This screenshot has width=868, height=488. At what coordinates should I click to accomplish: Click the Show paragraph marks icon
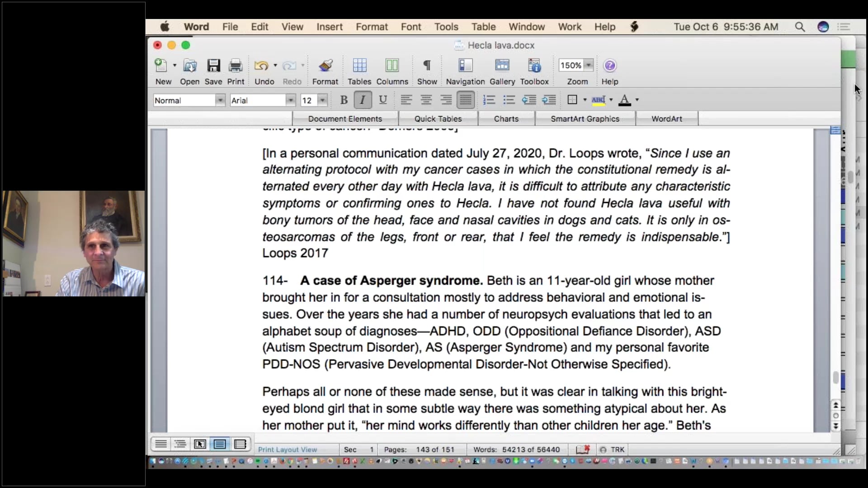click(x=427, y=66)
